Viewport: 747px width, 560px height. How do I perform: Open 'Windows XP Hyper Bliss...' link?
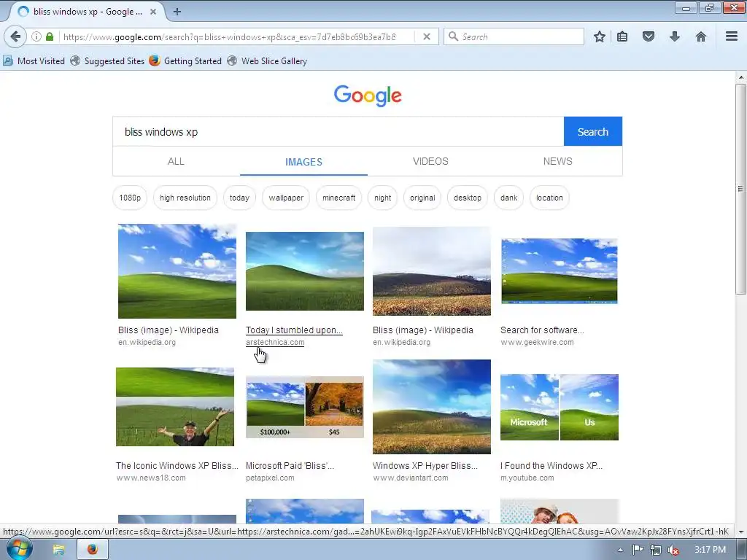(425, 466)
